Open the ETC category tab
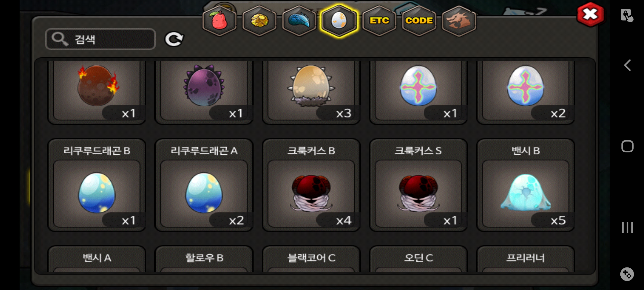 pyautogui.click(x=379, y=21)
